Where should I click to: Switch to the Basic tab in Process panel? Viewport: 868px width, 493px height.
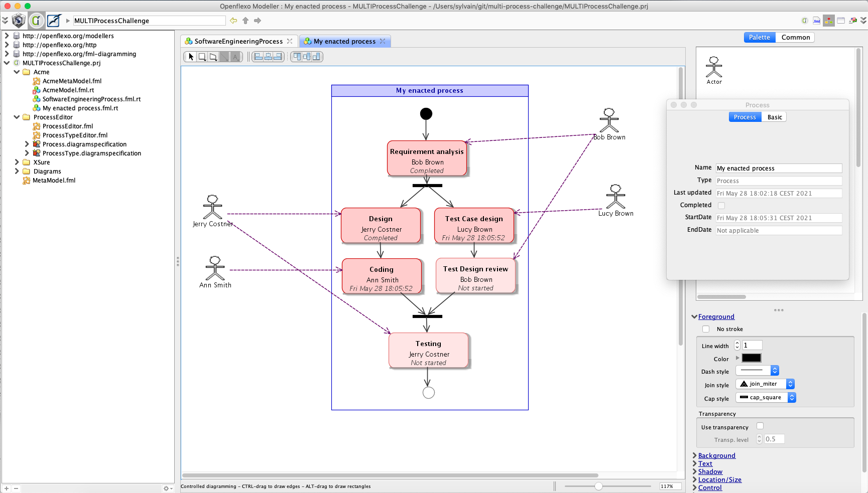tap(774, 117)
